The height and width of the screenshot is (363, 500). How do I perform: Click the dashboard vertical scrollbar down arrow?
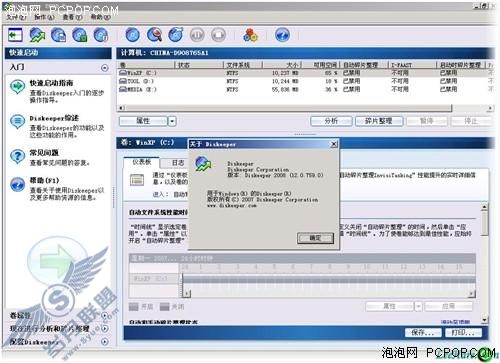click(484, 320)
